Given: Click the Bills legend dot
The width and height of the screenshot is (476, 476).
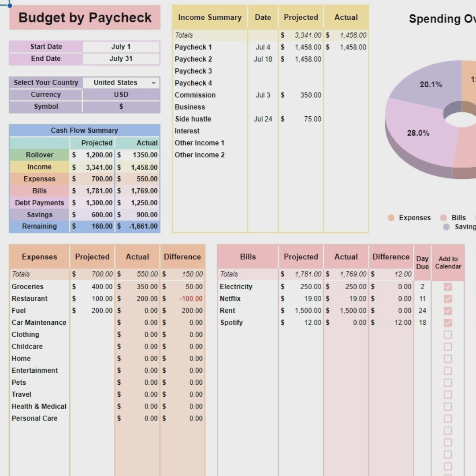Looking at the screenshot, I should coord(443,217).
